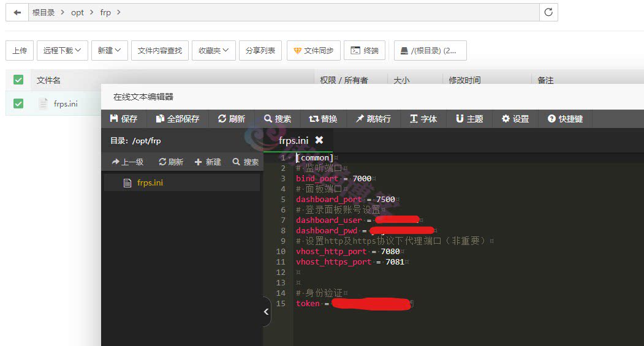Select the /(根目录) disk button

coord(430,50)
